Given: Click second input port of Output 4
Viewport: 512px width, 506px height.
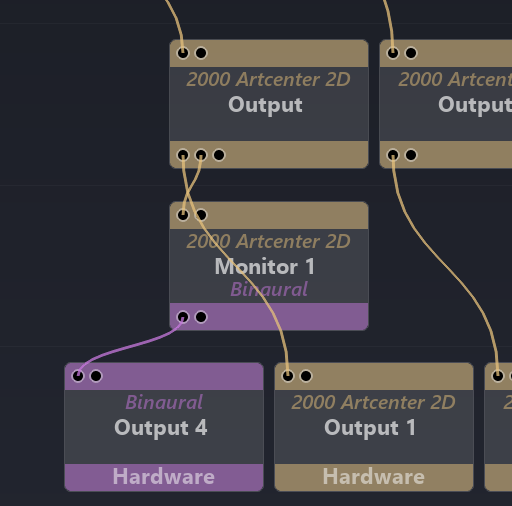Looking at the screenshot, I should coord(96,376).
